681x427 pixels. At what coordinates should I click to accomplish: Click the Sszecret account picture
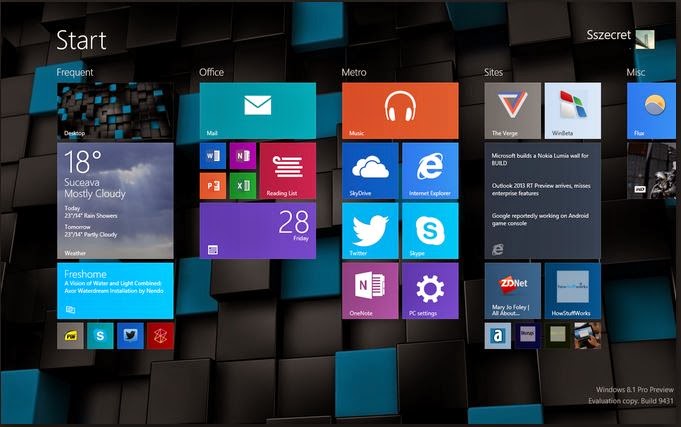645,39
